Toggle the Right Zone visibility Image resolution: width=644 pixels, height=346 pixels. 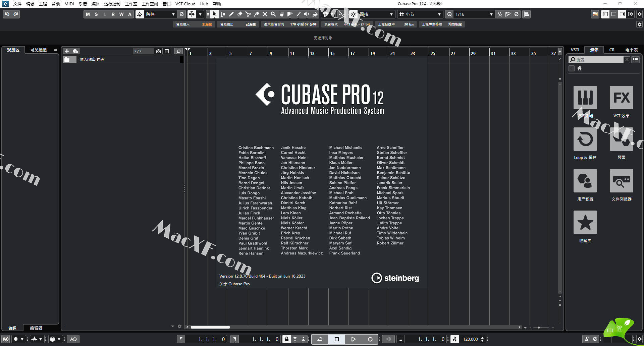pyautogui.click(x=622, y=14)
